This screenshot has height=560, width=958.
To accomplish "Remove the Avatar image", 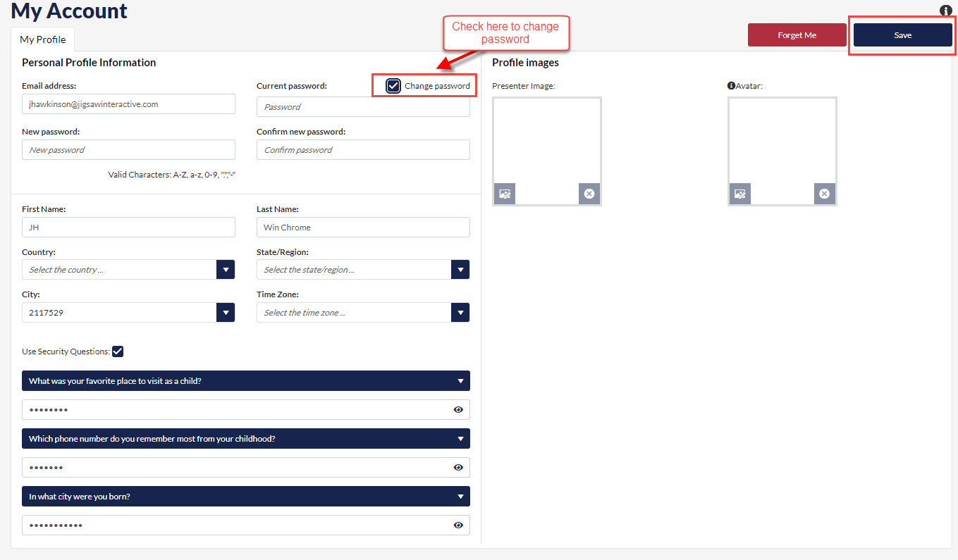I will tap(824, 194).
